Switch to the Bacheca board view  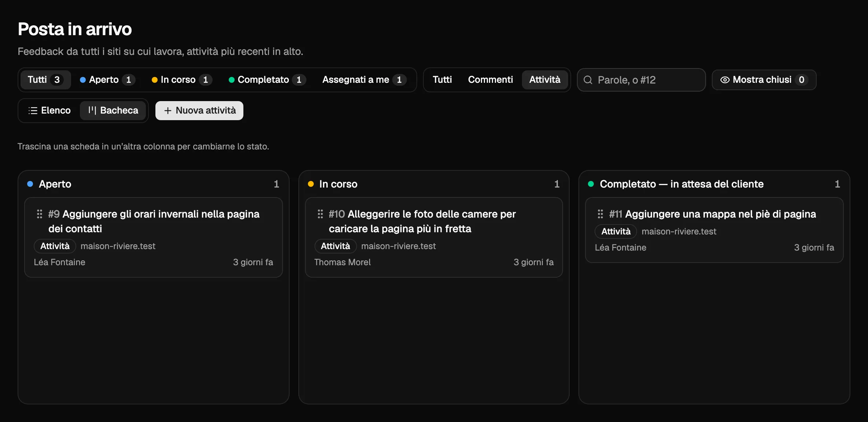(113, 111)
